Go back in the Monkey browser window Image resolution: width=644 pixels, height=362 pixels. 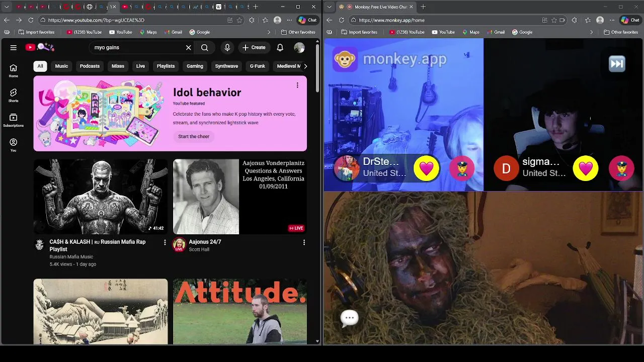(329, 20)
